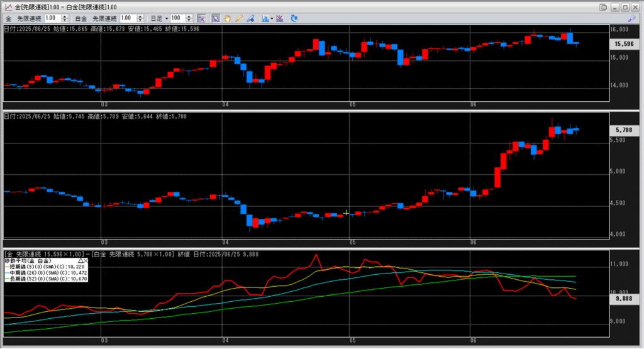Click the bar chart indicator icon
The height and width of the screenshot is (349, 644).
tap(265, 18)
